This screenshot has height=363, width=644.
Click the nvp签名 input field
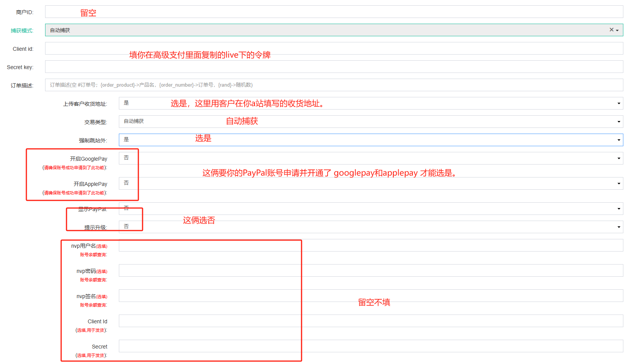click(371, 296)
